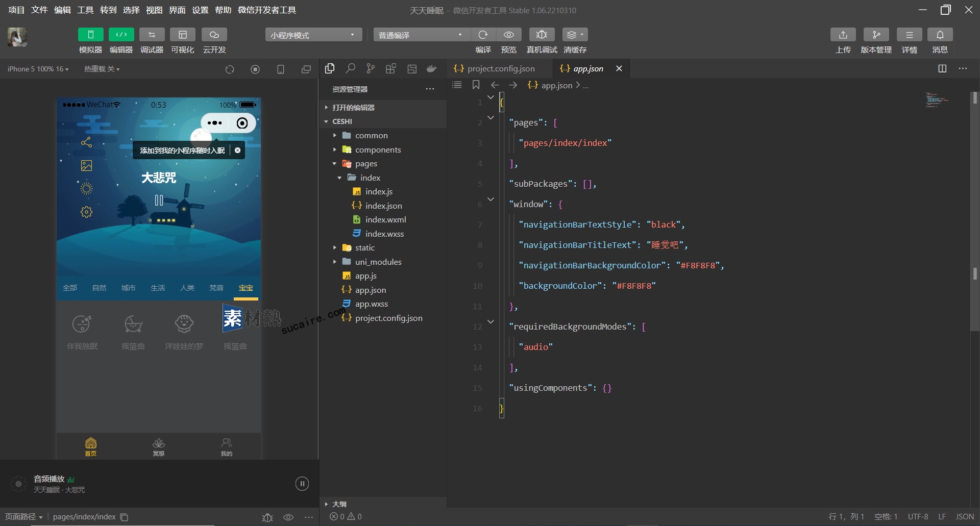Pause the 大悲咒 track in simulator

tap(159, 201)
